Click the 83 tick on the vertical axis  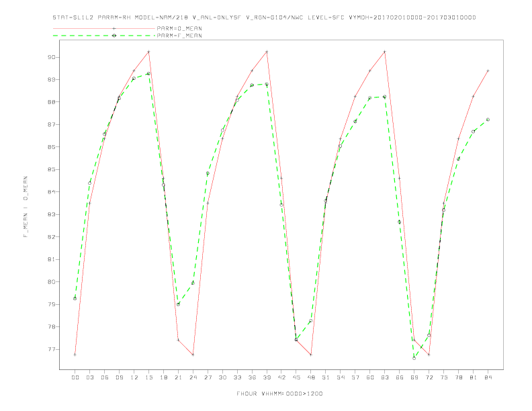52,215
